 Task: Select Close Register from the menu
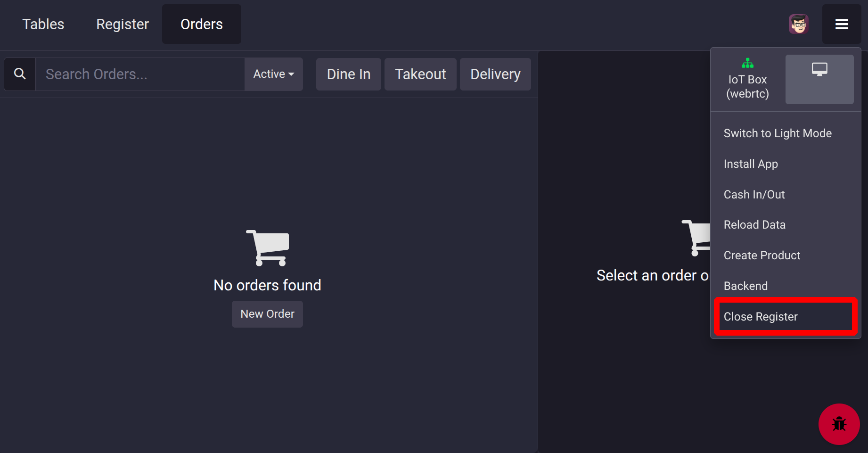(x=761, y=317)
